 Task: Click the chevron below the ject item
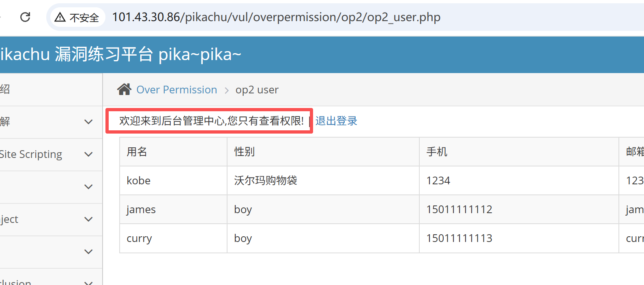coord(88,252)
